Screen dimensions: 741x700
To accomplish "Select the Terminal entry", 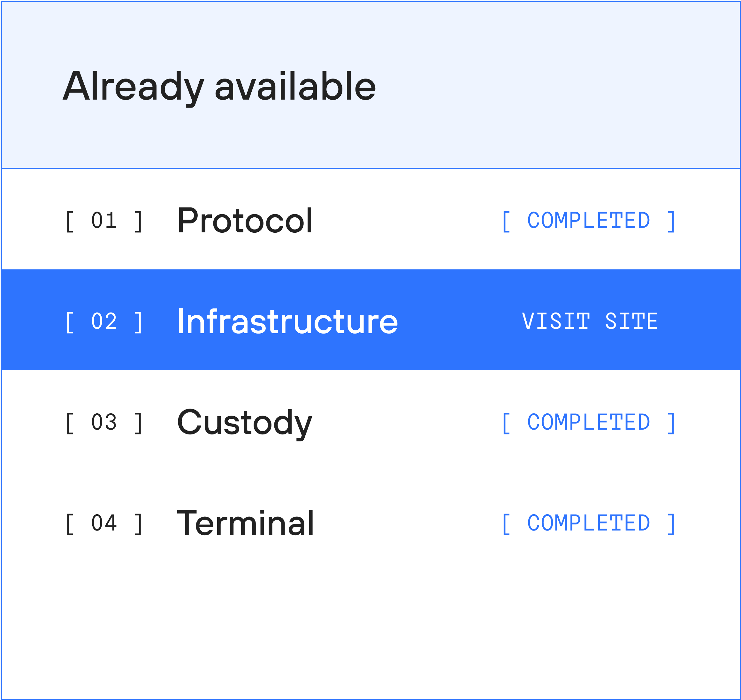I will click(245, 523).
